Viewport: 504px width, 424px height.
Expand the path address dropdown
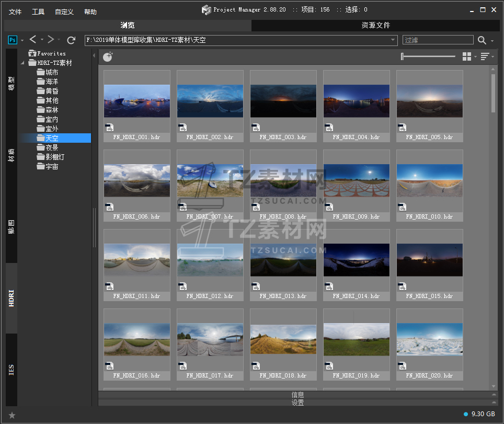[x=393, y=40]
